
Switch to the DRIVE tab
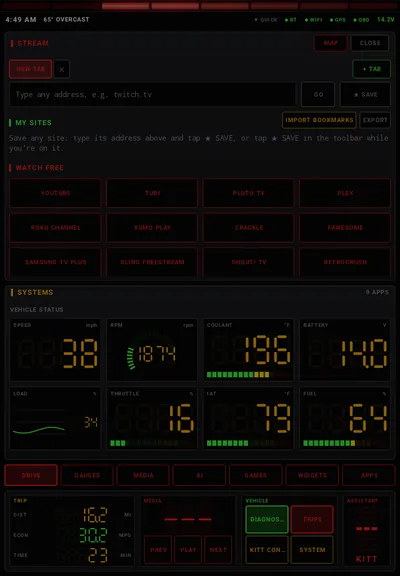(x=31, y=475)
